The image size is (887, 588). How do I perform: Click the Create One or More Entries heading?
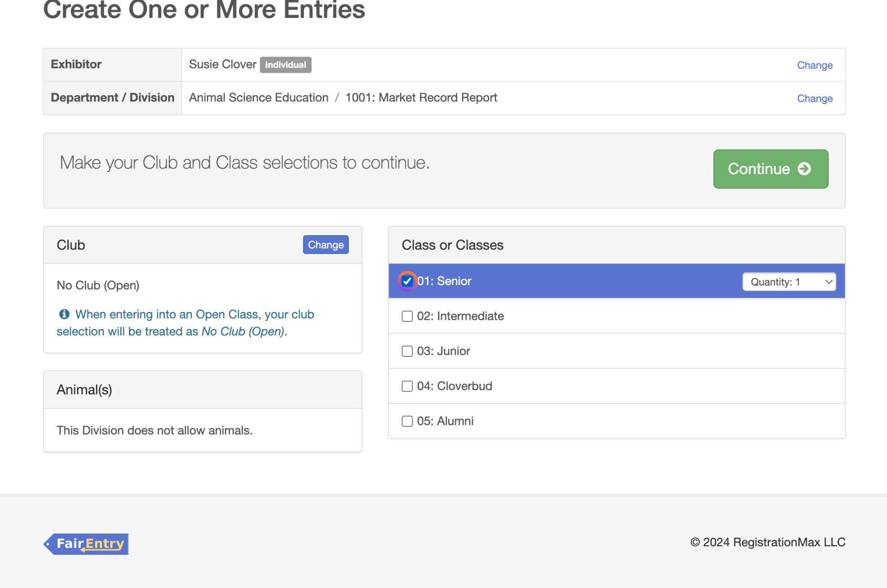[204, 10]
